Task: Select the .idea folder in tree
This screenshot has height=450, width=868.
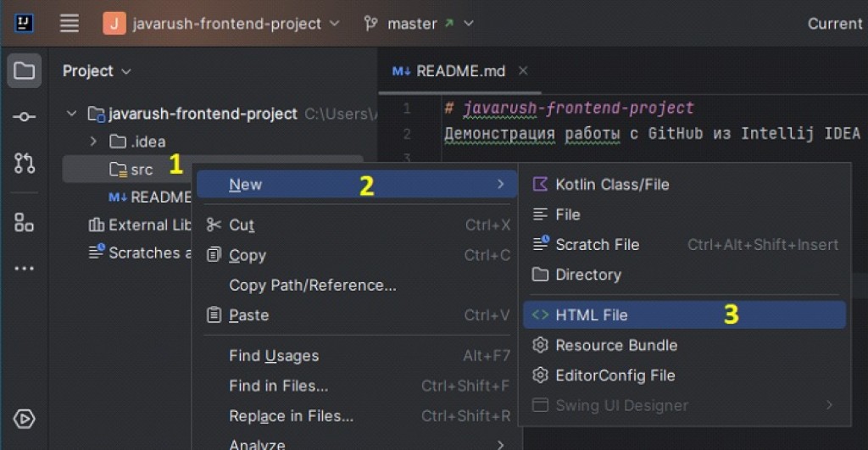Action: click(138, 142)
